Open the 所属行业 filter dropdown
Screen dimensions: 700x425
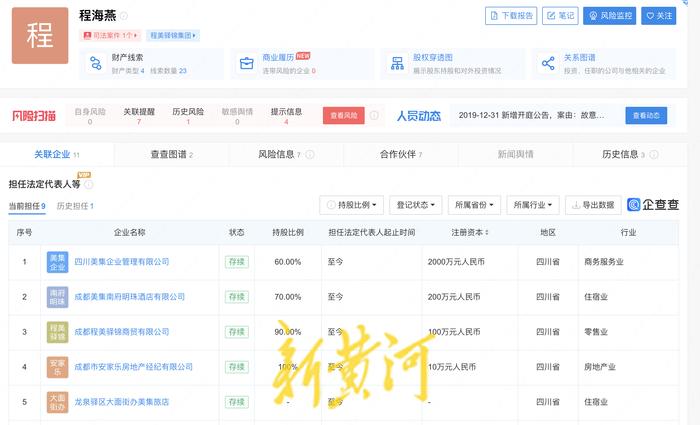533,205
